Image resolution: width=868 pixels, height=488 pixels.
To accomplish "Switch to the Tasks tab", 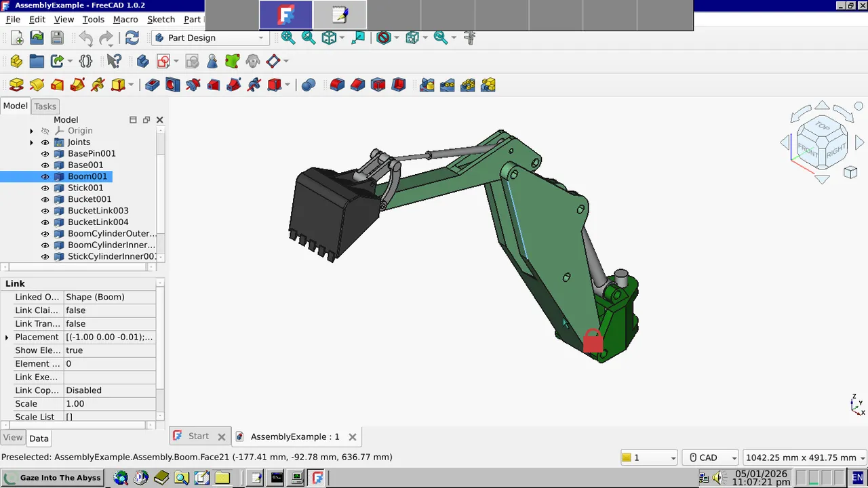I will coord(45,106).
